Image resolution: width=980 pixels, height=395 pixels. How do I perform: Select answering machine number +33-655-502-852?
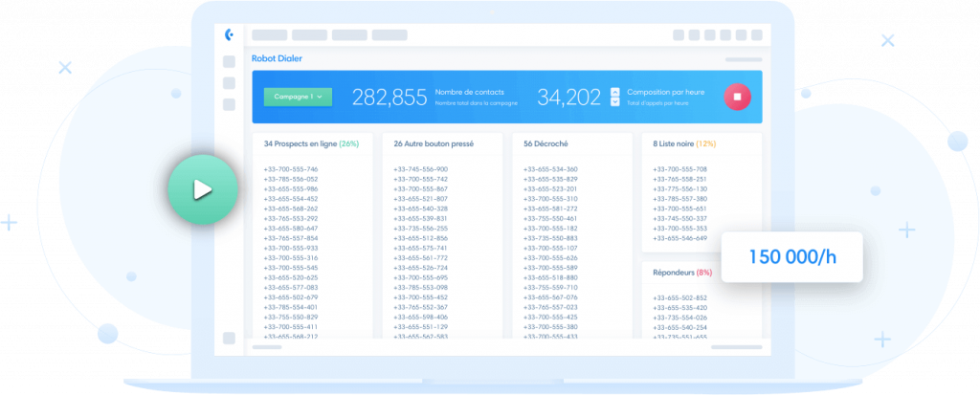click(x=680, y=298)
